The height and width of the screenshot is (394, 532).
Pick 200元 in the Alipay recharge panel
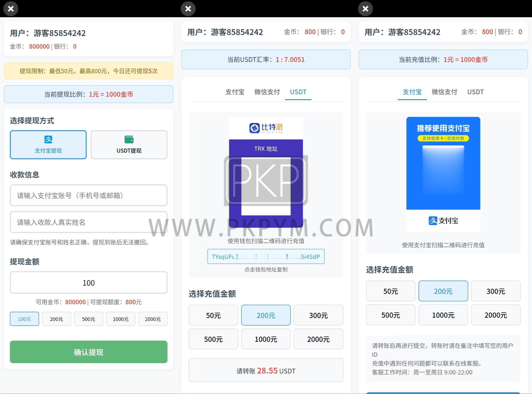point(443,291)
